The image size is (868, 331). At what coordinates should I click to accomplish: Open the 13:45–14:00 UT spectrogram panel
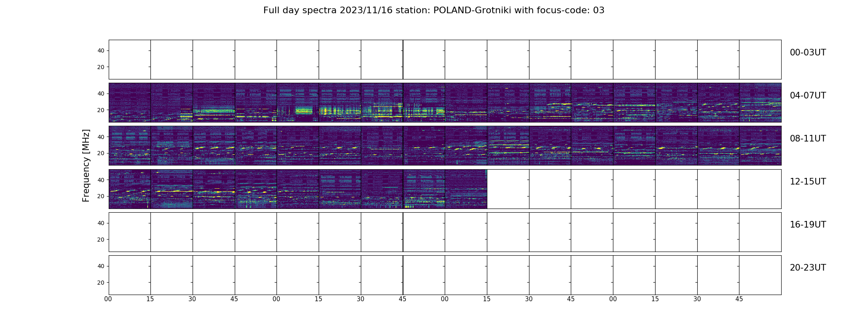[424, 189]
